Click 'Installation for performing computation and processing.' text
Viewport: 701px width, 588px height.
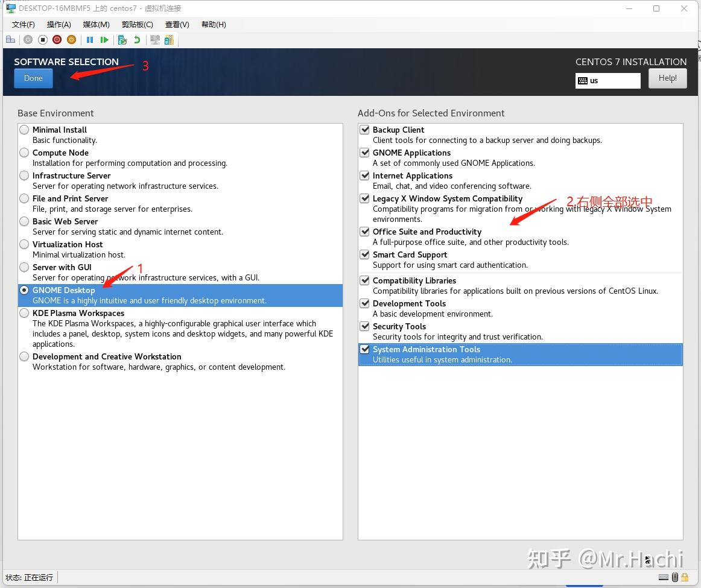pos(130,163)
